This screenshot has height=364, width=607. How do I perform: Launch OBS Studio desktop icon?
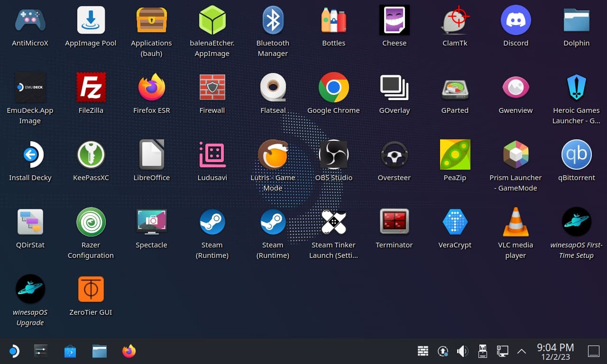(334, 155)
